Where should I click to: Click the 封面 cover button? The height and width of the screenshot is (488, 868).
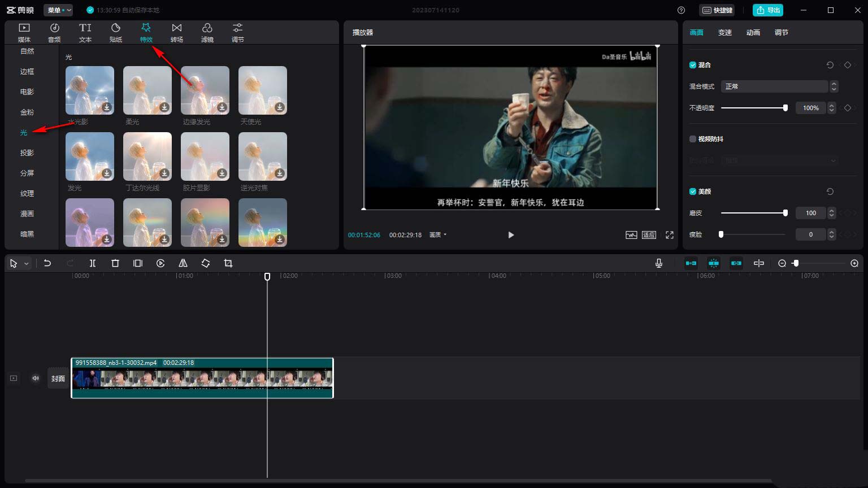(x=58, y=378)
